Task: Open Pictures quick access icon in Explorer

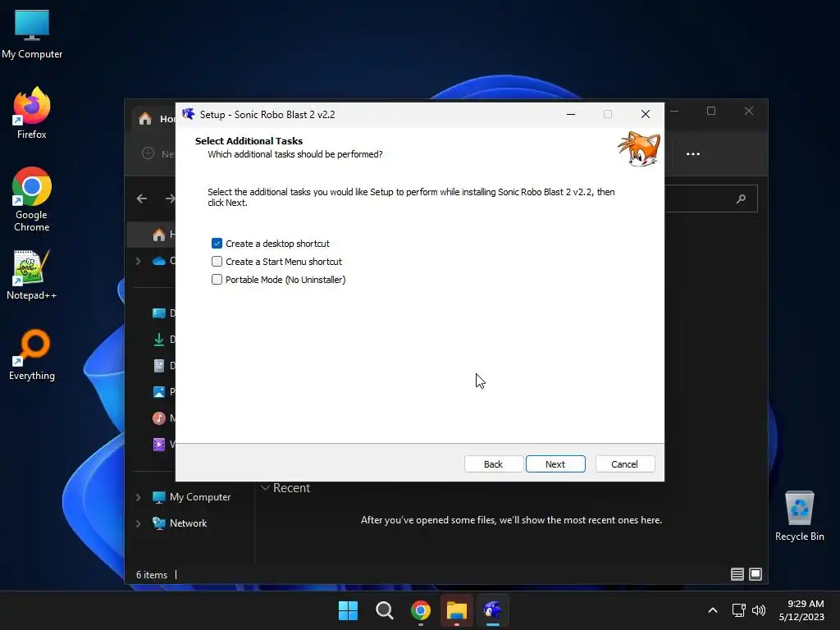Action: 158,391
